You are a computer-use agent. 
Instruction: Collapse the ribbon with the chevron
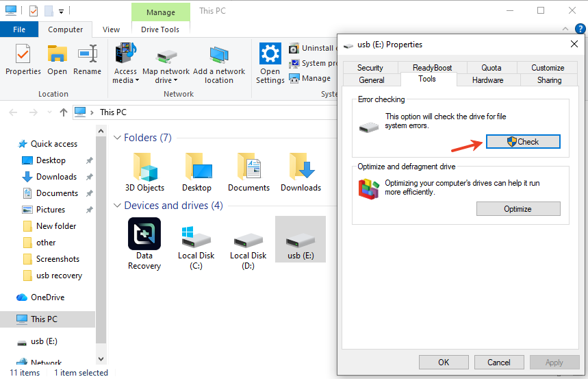(x=565, y=29)
